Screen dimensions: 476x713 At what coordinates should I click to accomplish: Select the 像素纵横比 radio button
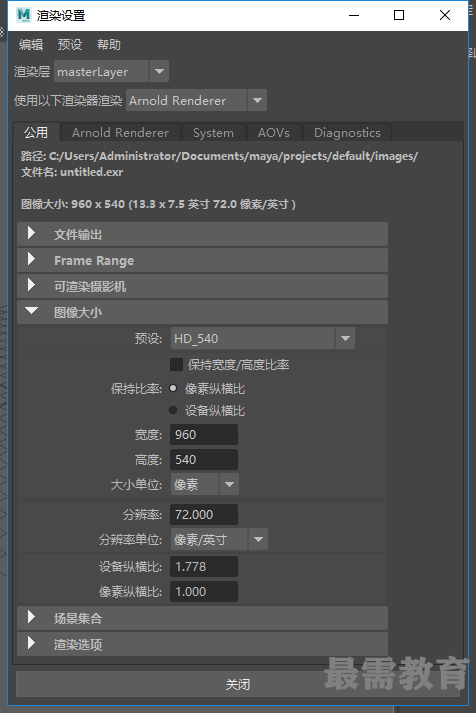tap(173, 388)
